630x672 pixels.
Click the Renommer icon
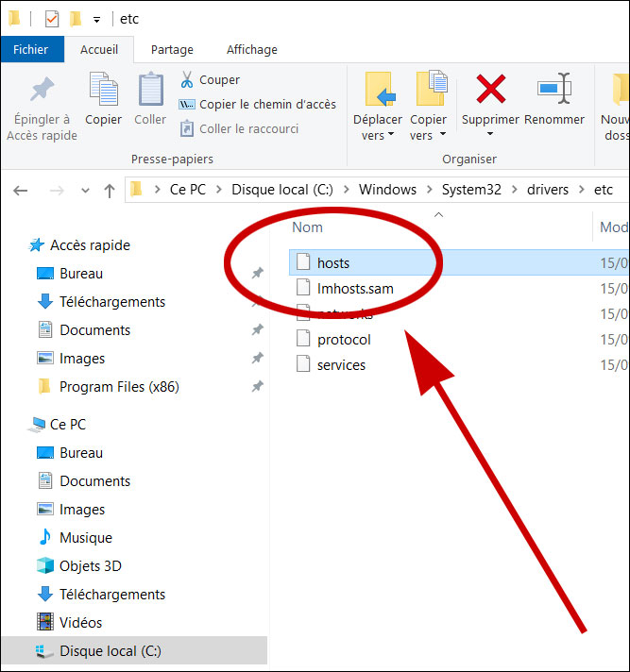pyautogui.click(x=554, y=89)
